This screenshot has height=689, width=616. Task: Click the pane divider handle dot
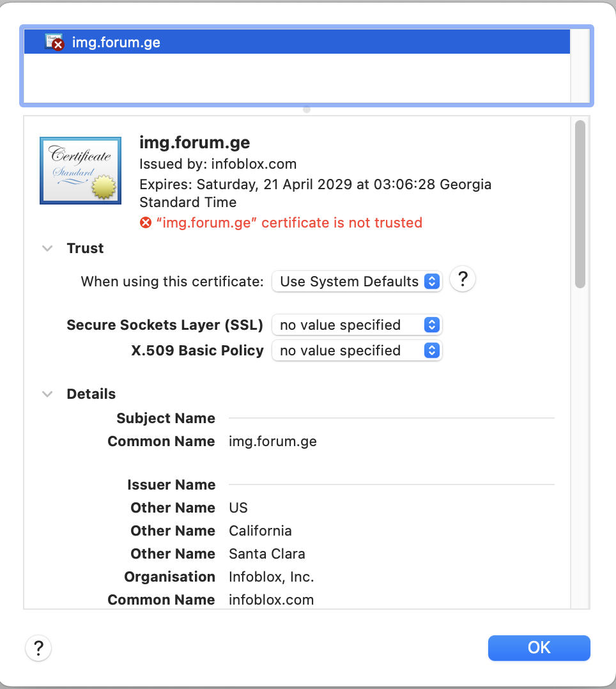click(x=307, y=109)
